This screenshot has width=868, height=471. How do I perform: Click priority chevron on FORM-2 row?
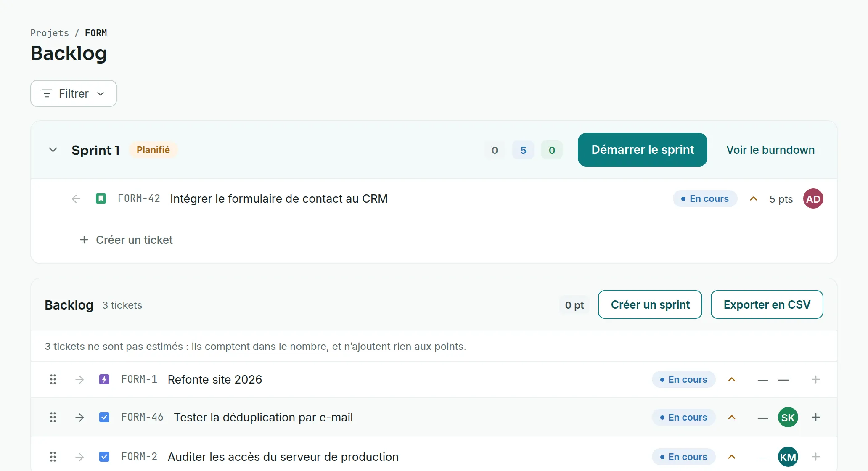pyautogui.click(x=732, y=457)
